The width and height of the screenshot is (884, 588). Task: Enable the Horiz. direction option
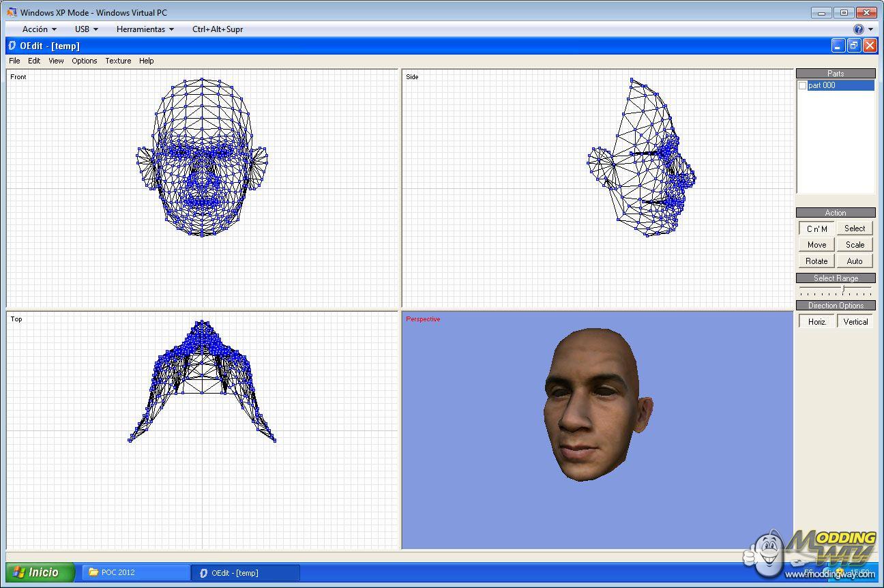pos(816,321)
